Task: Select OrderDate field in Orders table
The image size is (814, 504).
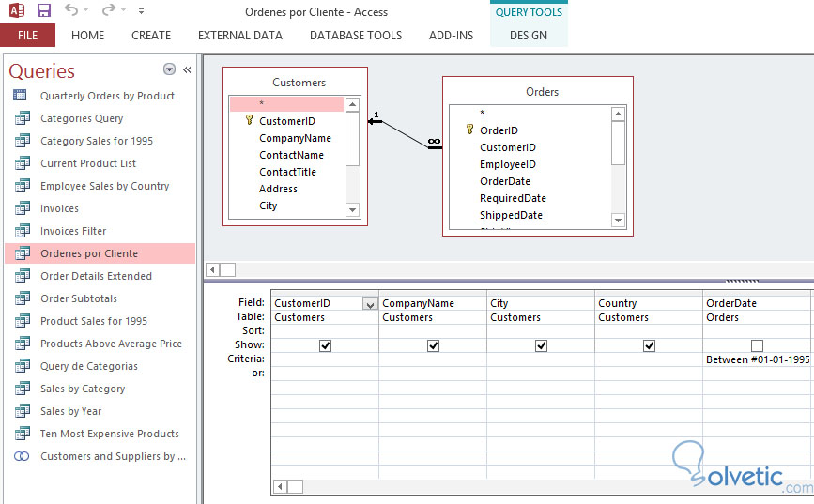Action: (504, 181)
